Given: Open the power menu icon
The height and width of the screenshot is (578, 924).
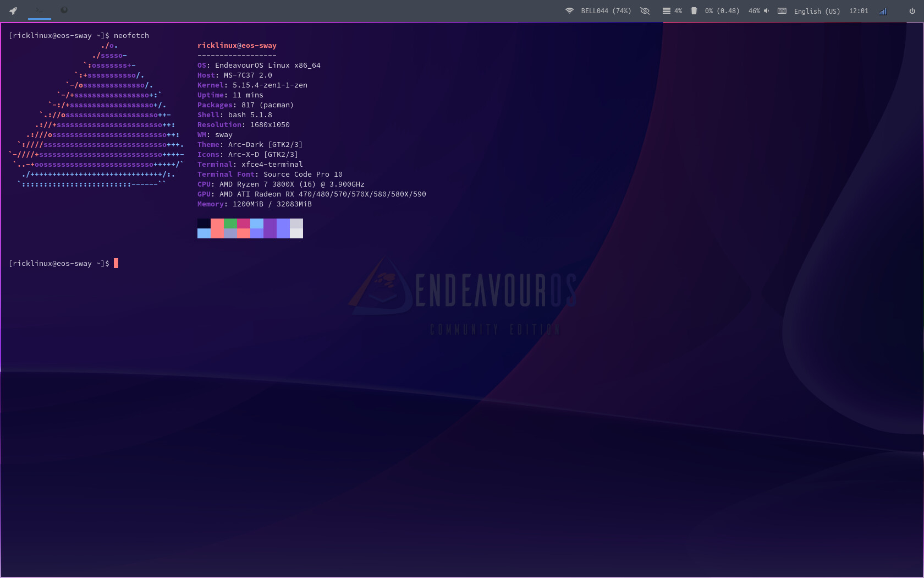Looking at the screenshot, I should (x=912, y=10).
